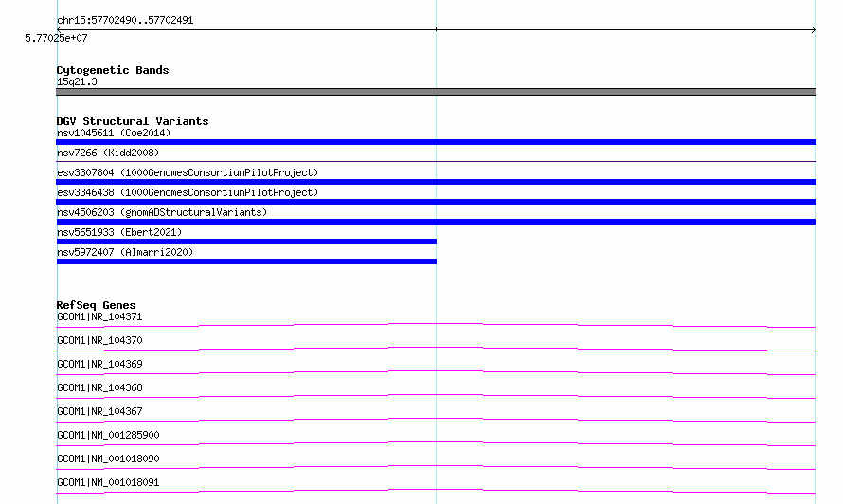Click the chr15:57702490..57702491 coordinate label
Image resolution: width=843 pixels, height=504 pixels.
[125, 20]
